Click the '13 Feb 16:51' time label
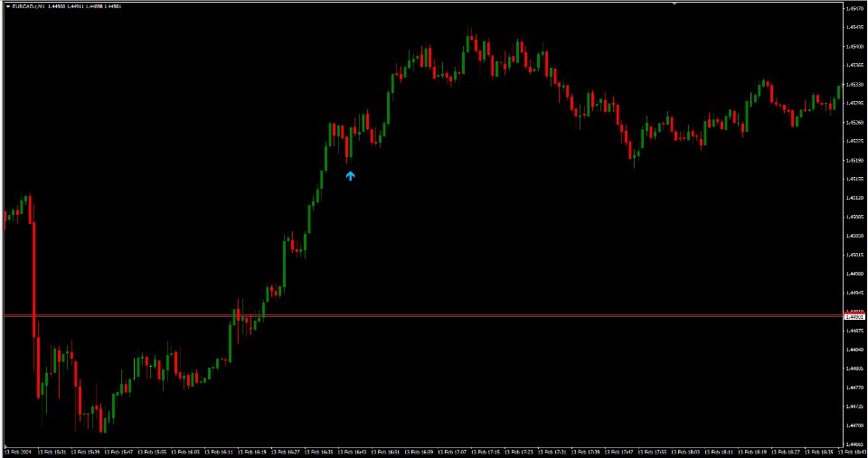 pyautogui.click(x=386, y=452)
